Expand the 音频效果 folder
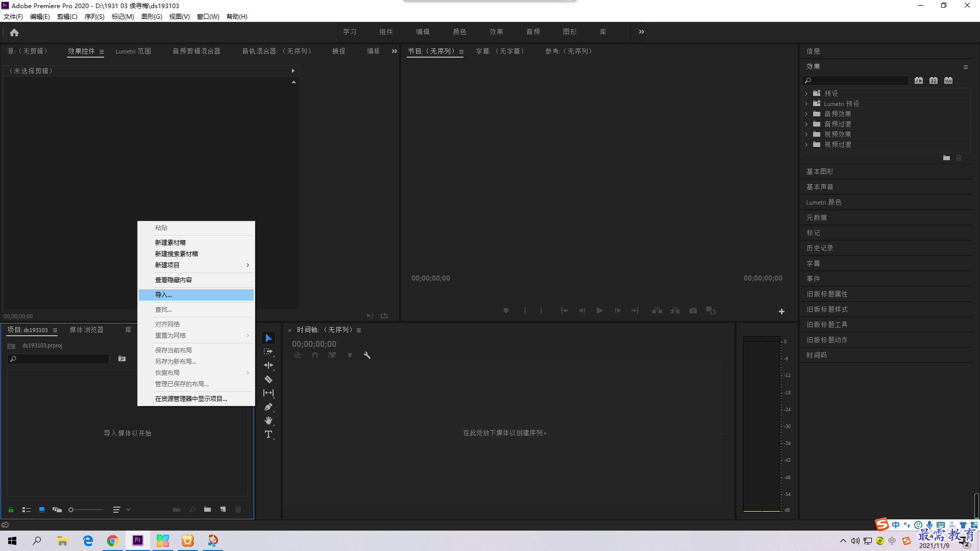Viewport: 980px width, 551px height. [806, 114]
